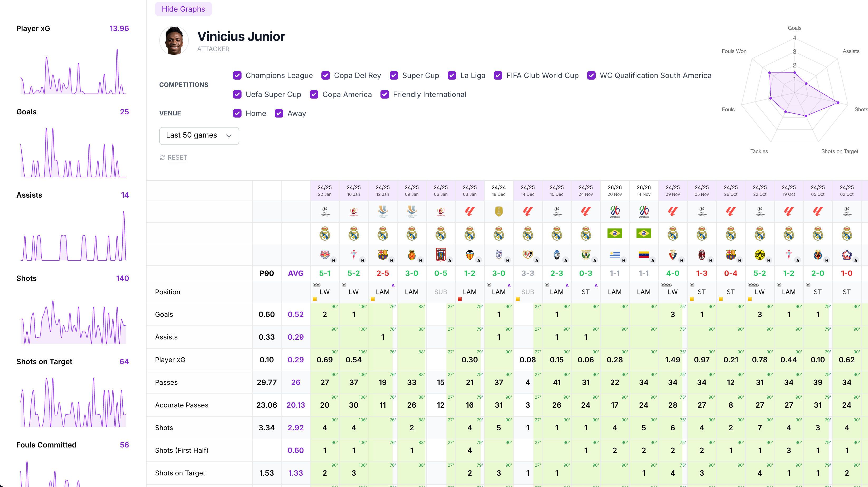The image size is (868, 487).
Task: Click the Player xG sparkline graph
Action: [x=73, y=71]
